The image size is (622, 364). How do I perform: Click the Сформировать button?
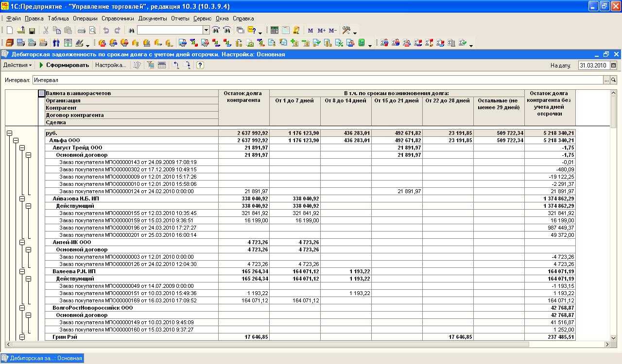(64, 65)
